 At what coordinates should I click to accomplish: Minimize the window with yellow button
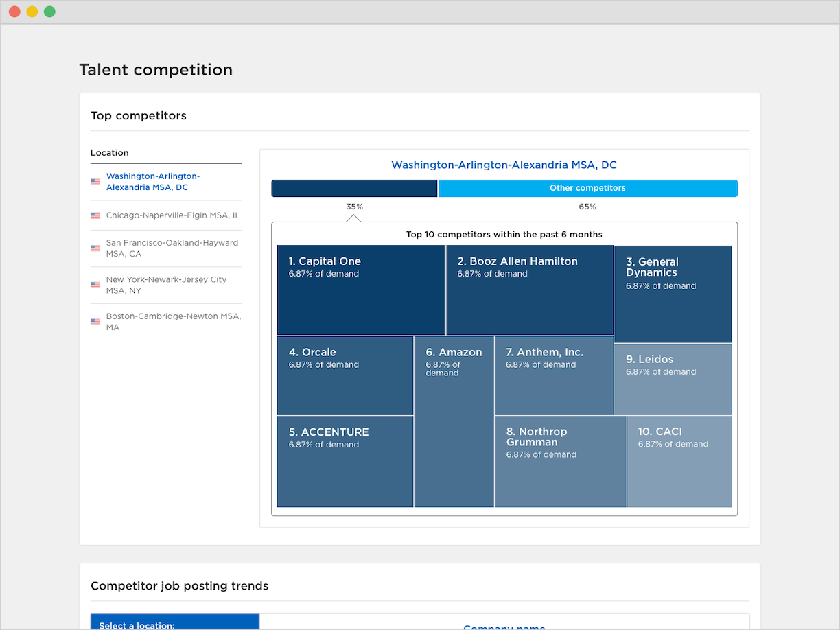point(32,12)
